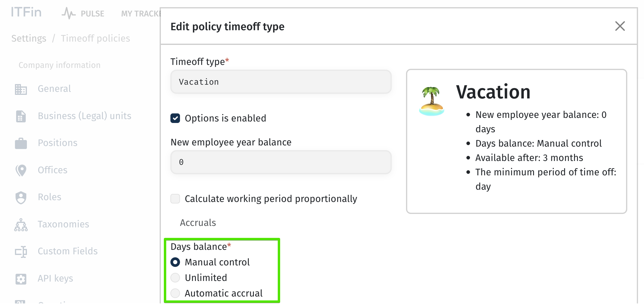Open the MY TRACKER menu item
The image size is (644, 304).
coord(141,13)
